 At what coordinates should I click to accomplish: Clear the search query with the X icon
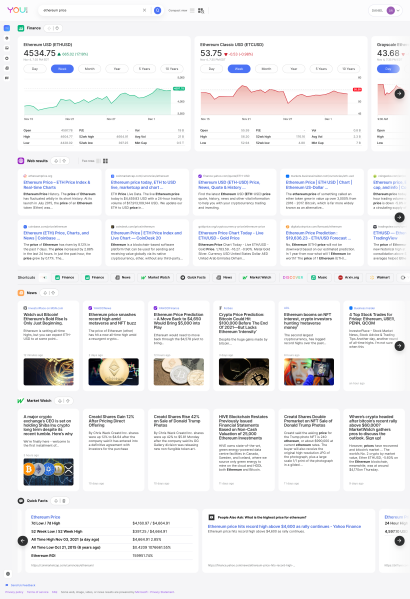point(144,10)
